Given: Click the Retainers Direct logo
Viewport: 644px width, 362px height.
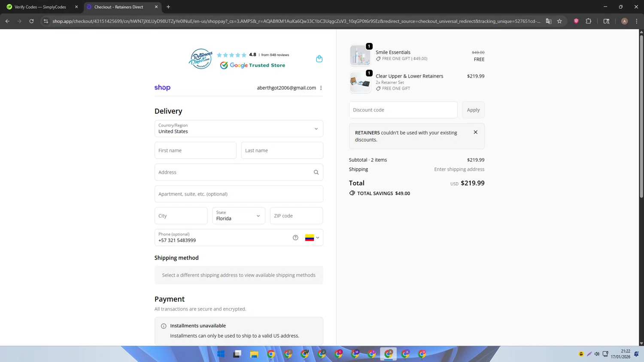Looking at the screenshot, I should tap(200, 59).
